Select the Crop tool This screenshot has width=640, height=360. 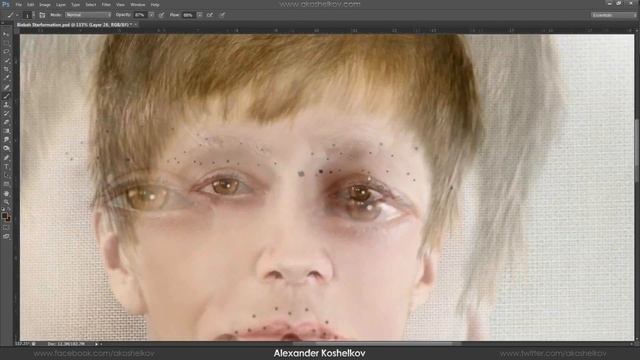6,69
